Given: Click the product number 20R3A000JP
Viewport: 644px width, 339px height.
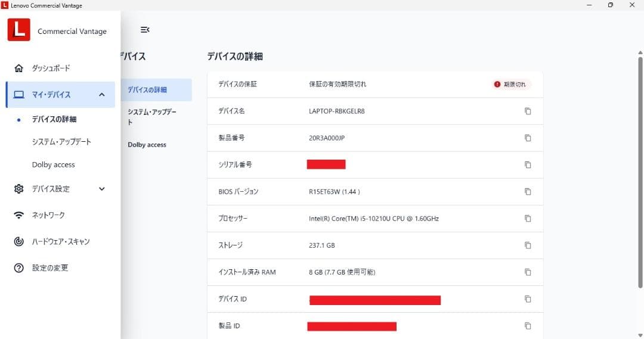Looking at the screenshot, I should click(327, 138).
